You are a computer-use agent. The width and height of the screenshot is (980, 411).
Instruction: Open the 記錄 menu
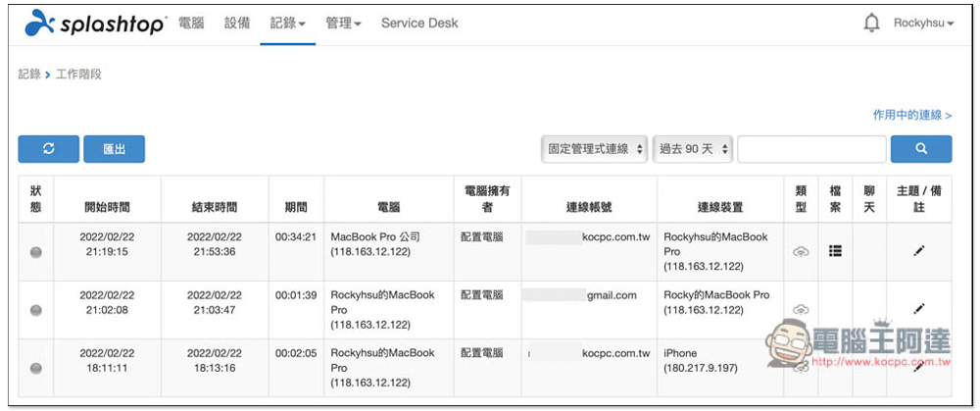point(287,23)
